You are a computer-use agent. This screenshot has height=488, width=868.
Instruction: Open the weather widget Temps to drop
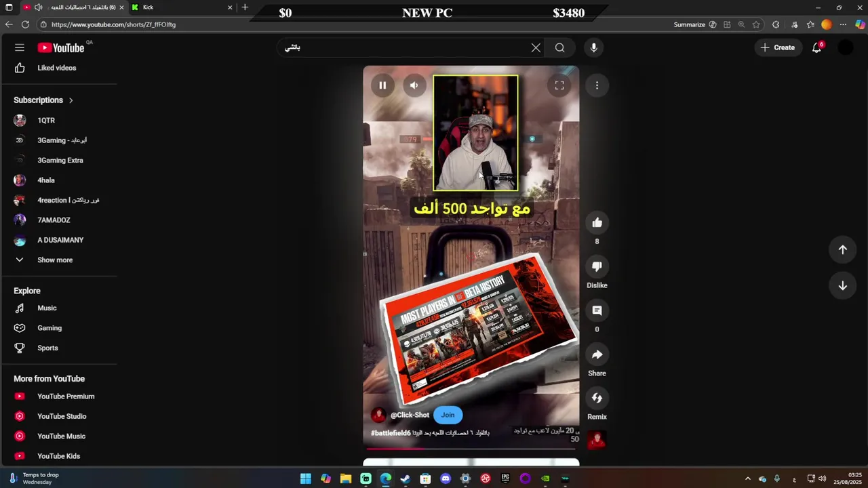34,479
